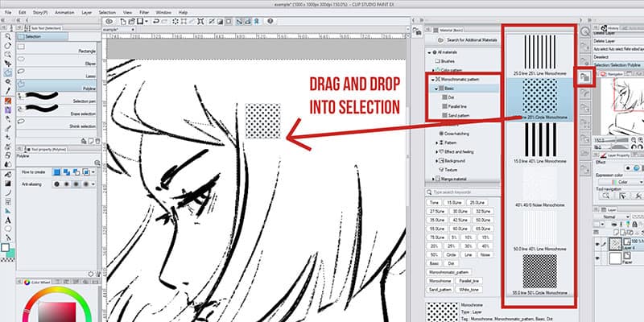Image resolution: width=644 pixels, height=322 pixels.
Task: Expand the Background tree node
Action: 436,160
